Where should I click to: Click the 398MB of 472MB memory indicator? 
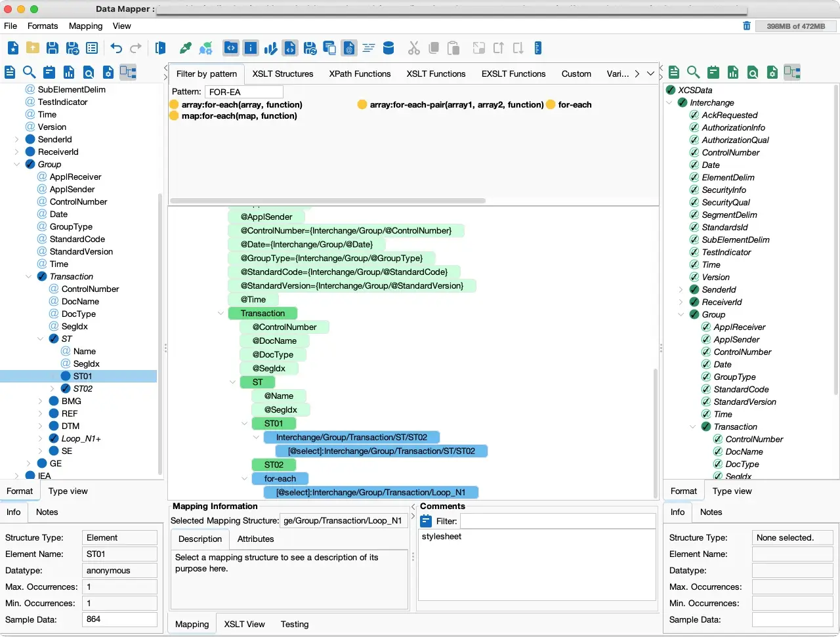click(x=795, y=26)
